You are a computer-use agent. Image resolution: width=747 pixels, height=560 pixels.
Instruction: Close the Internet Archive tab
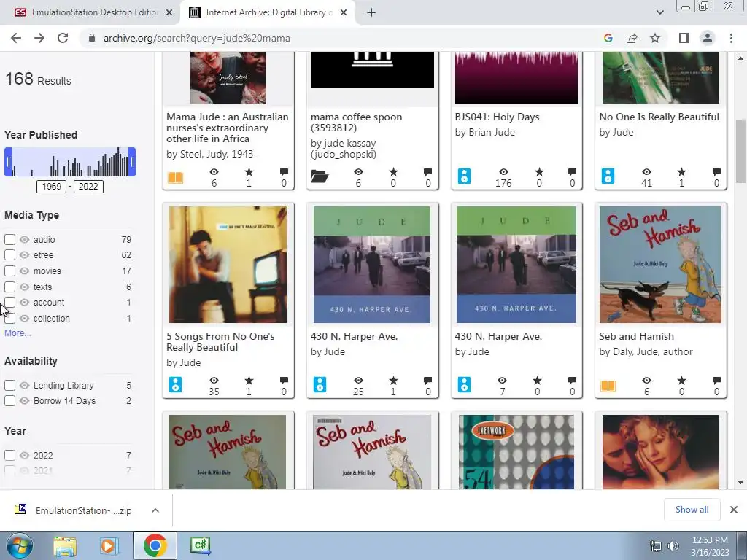(344, 12)
